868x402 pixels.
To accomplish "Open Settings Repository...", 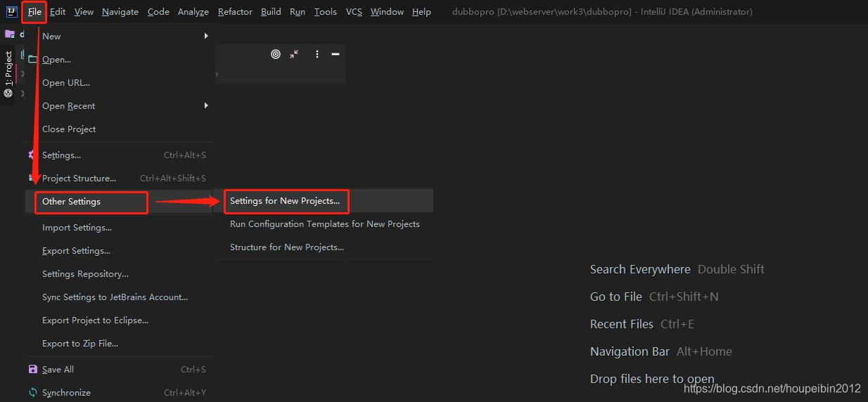I will tap(120, 274).
